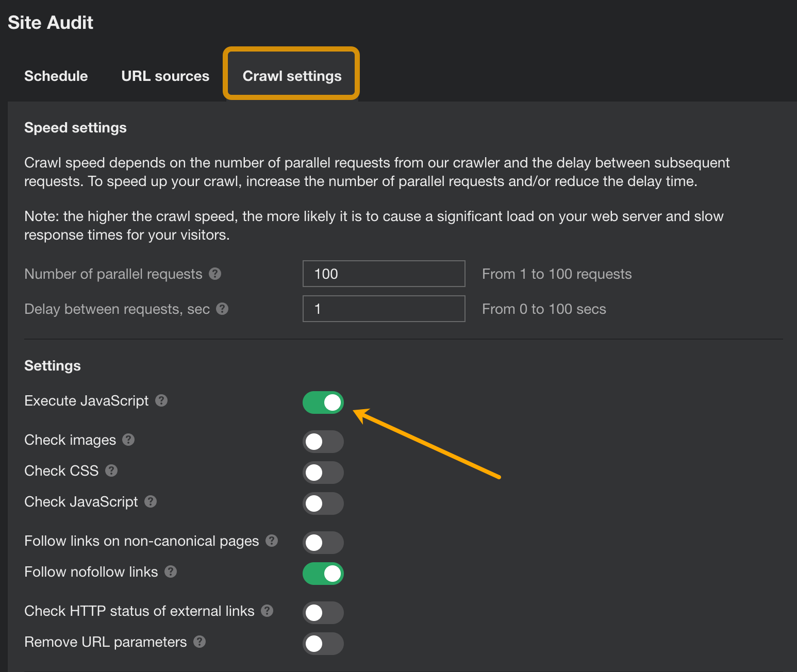
Task: Switch to the Schedule tab
Action: [56, 76]
